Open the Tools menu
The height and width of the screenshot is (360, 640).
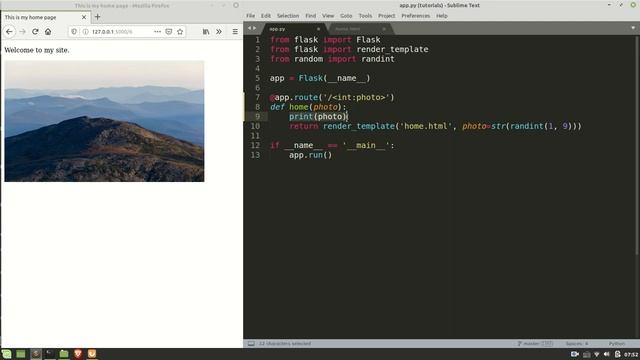point(365,16)
